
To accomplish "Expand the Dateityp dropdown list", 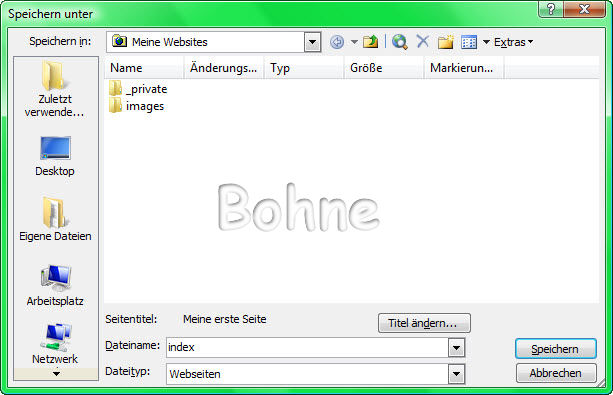I will (456, 374).
